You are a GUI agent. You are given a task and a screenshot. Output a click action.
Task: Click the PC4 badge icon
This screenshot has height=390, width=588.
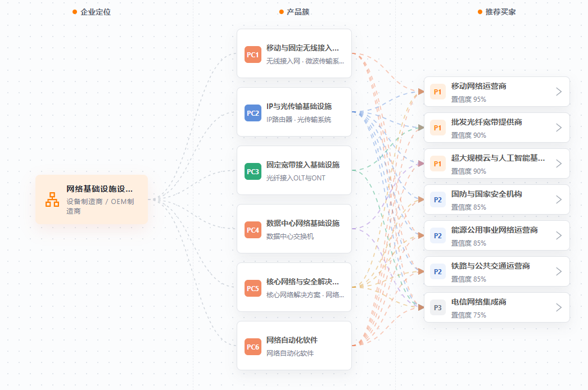point(253,230)
